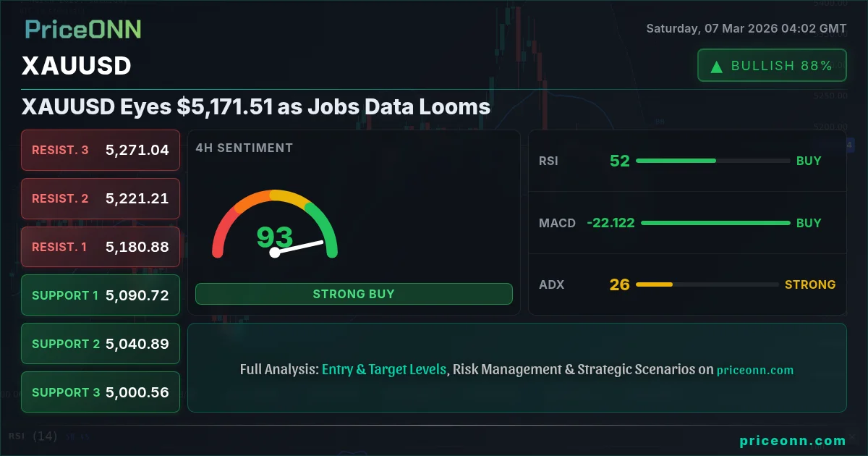Click the RSI value 52

tap(620, 161)
